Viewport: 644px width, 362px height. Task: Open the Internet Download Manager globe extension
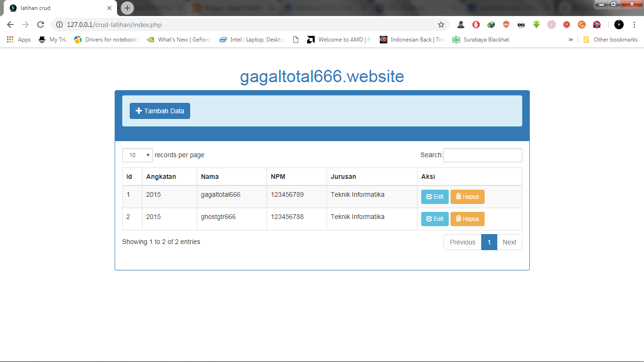[x=491, y=25]
